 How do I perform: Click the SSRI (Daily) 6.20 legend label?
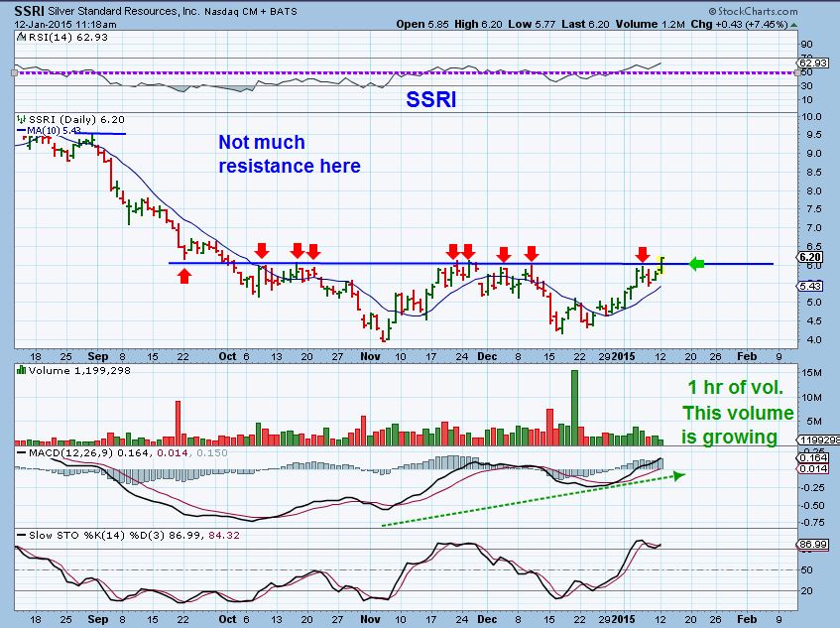tap(76, 119)
